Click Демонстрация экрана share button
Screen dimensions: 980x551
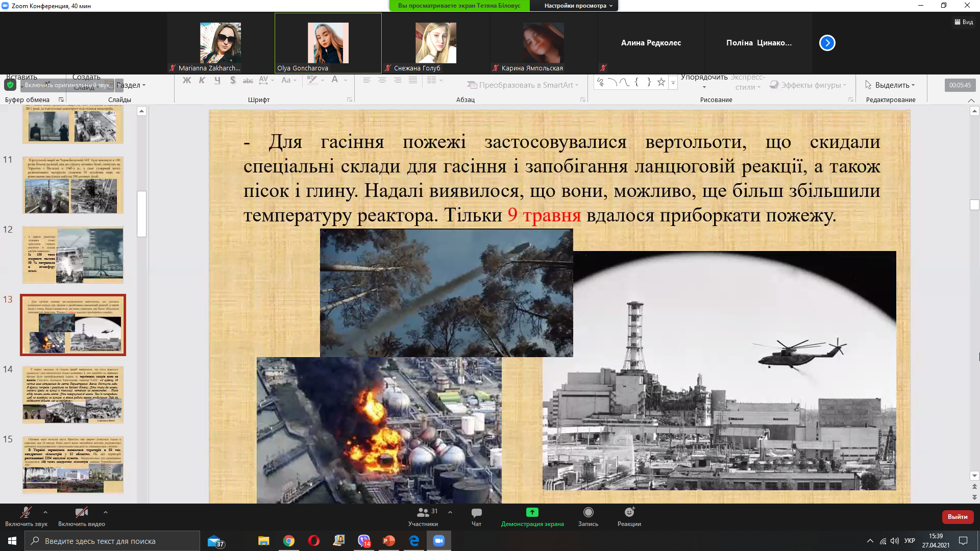pos(532,517)
